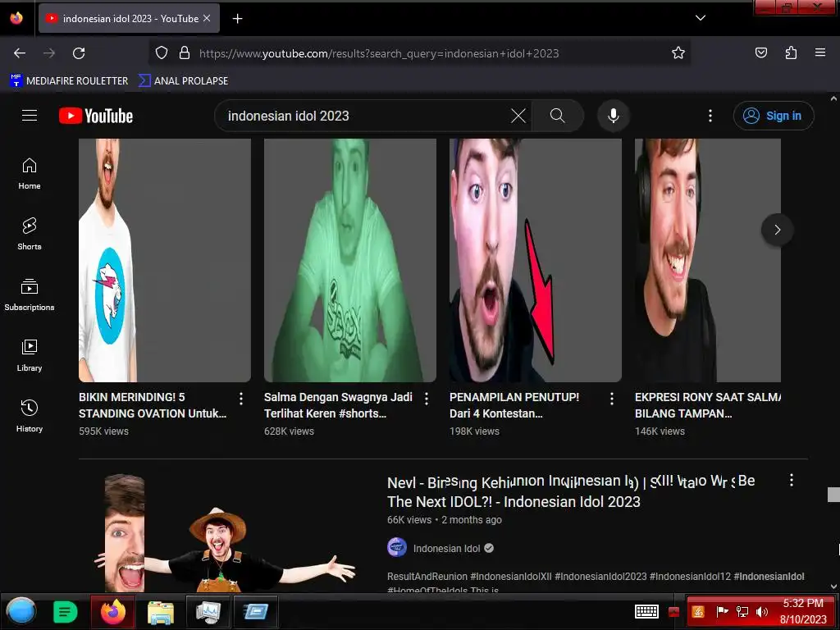840x630 pixels.
Task: Play the red arrow short thumbnail
Action: (535, 260)
